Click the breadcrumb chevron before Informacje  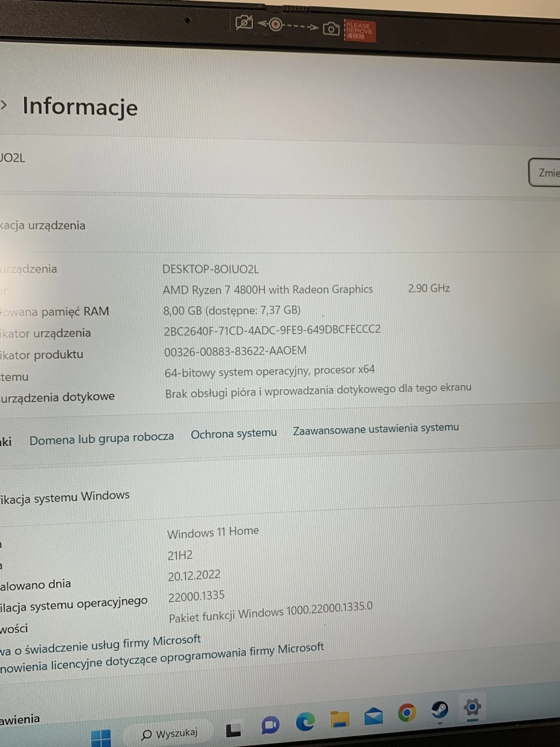tap(4, 105)
